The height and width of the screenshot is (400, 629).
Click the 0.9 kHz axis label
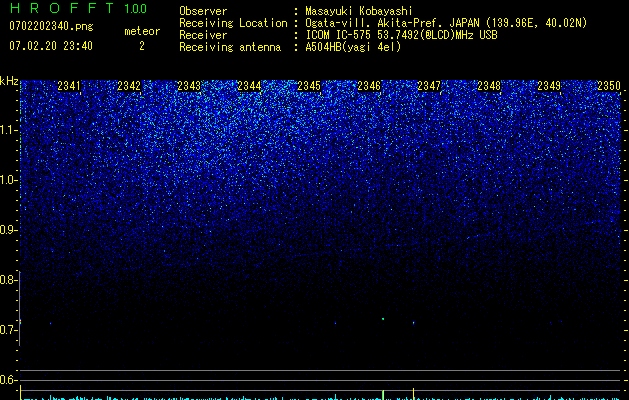coord(8,230)
